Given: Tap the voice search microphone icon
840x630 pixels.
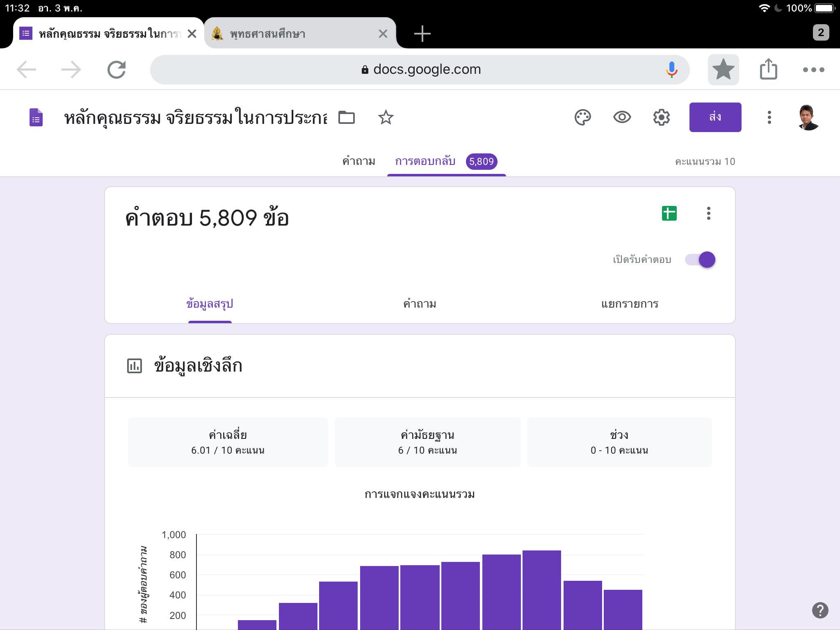Looking at the screenshot, I should point(671,70).
